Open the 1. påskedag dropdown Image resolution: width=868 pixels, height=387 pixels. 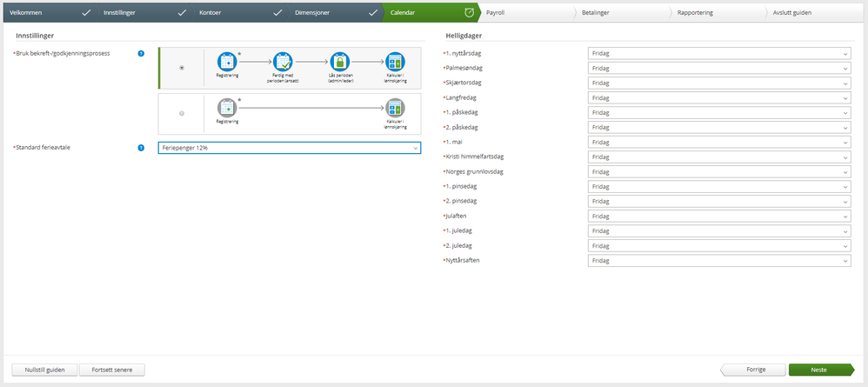[x=719, y=112]
